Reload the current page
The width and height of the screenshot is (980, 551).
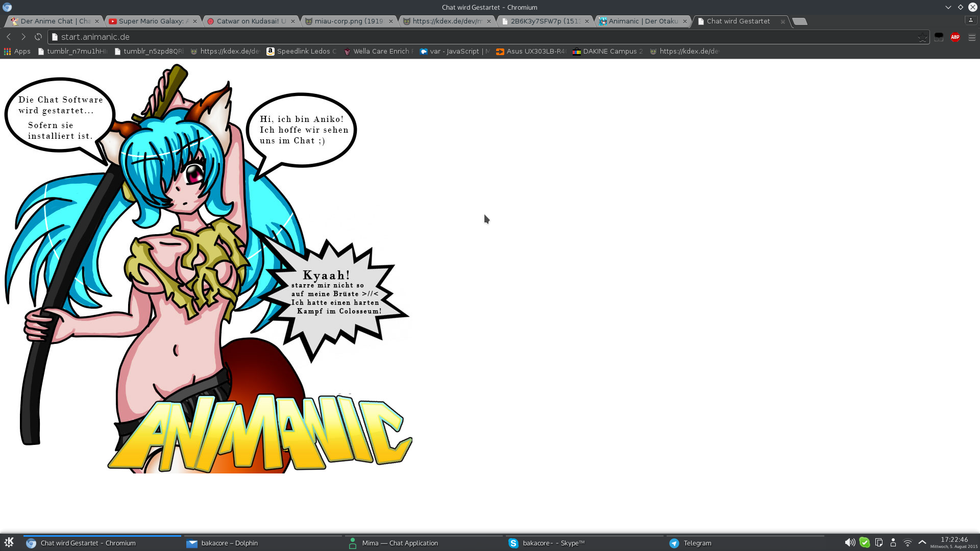pos(38,37)
